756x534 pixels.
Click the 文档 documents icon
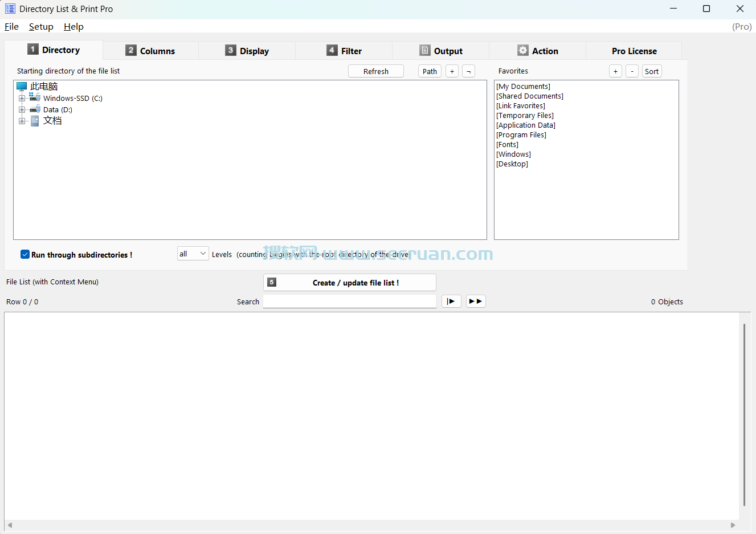point(35,121)
